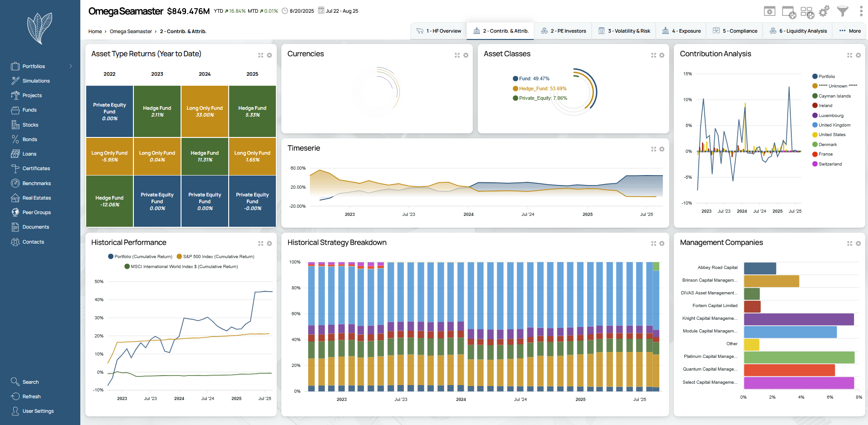Open settings gear on Currencies widget
Image resolution: width=868 pixels, height=425 pixels.
[x=466, y=55]
